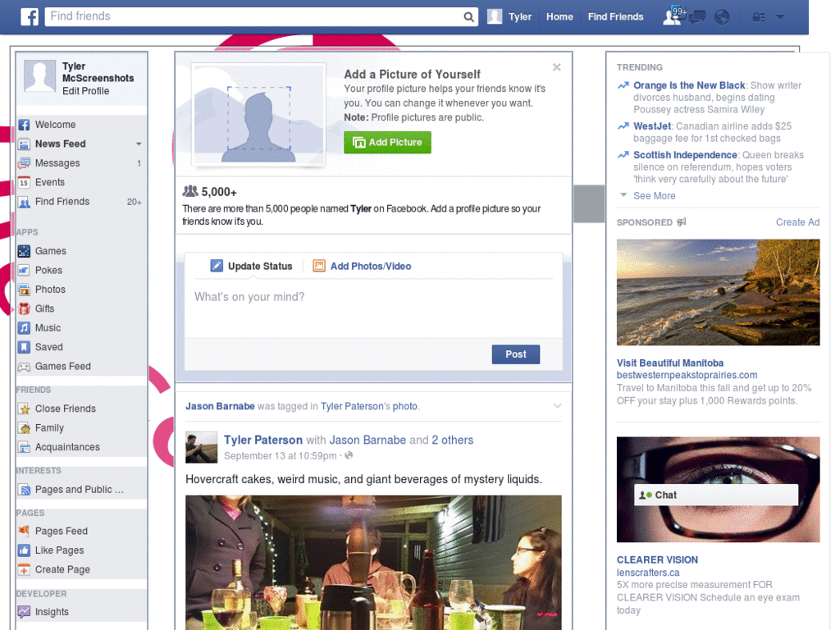The width and height of the screenshot is (840, 630).
Task: Click Jason Barnabe name in story header
Action: 220,407
